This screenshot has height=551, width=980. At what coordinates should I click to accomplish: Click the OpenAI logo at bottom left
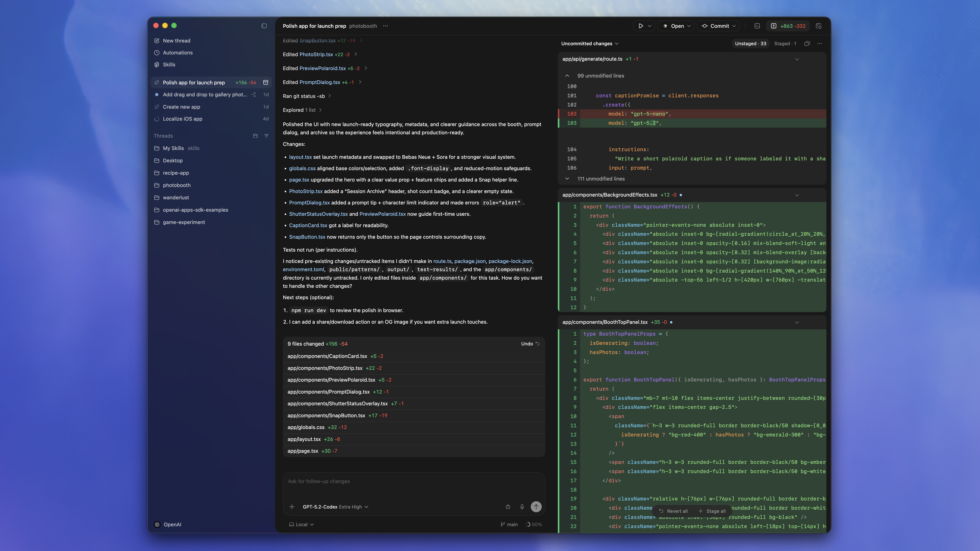click(157, 524)
